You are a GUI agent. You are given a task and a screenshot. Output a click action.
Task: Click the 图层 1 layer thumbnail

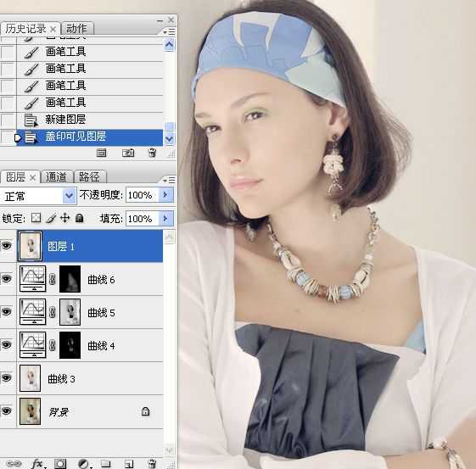coord(30,246)
